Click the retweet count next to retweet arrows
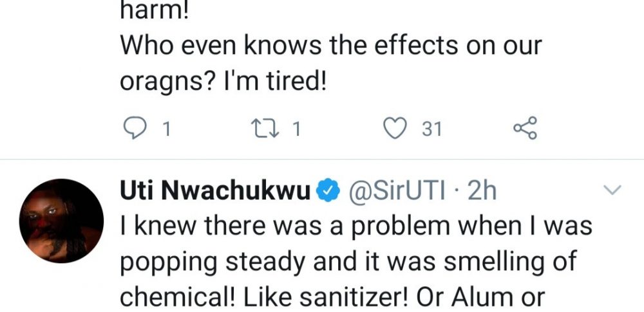 coord(296,130)
